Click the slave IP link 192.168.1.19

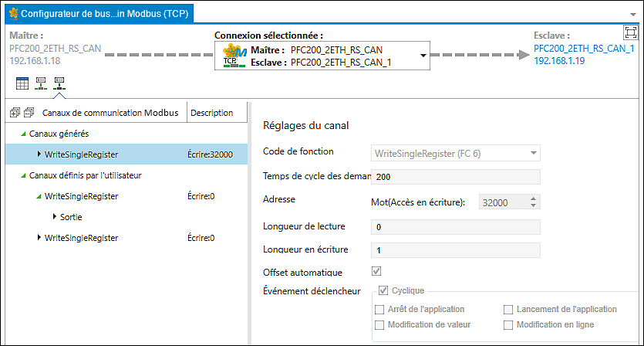559,61
